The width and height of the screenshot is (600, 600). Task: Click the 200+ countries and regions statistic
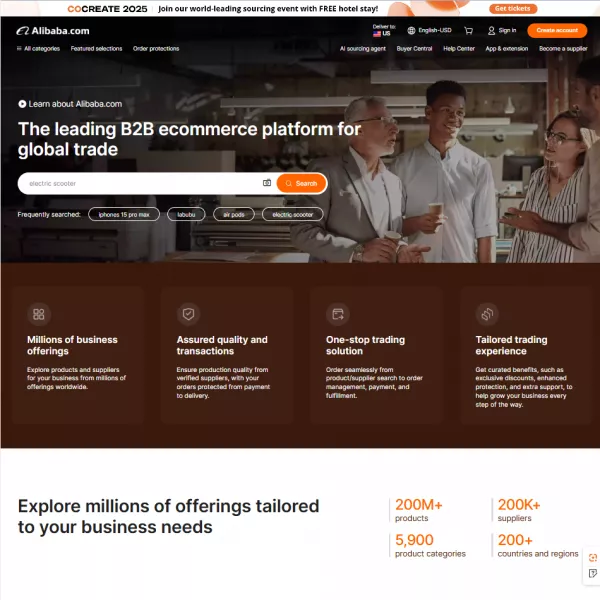tap(538, 545)
